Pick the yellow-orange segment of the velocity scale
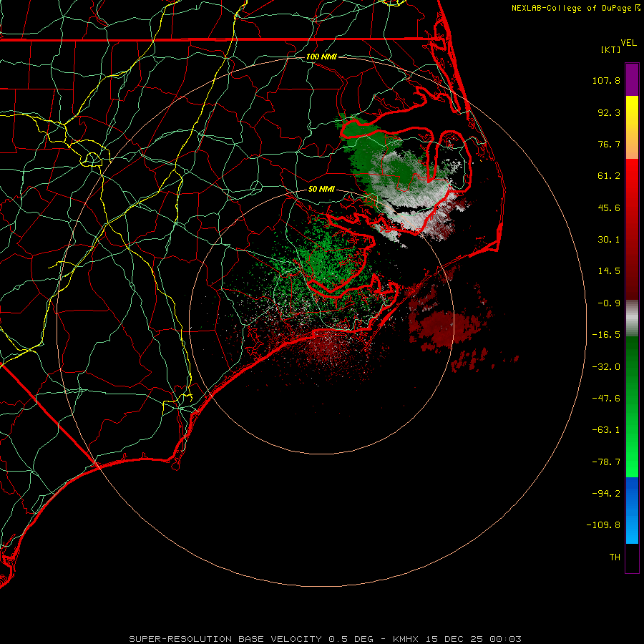Screen dimensions: 644x644 pos(632,127)
